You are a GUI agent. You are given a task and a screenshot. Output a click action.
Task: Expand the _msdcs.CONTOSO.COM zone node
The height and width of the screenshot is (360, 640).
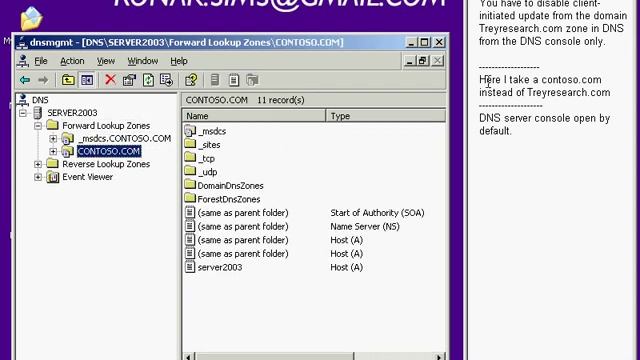click(x=53, y=139)
